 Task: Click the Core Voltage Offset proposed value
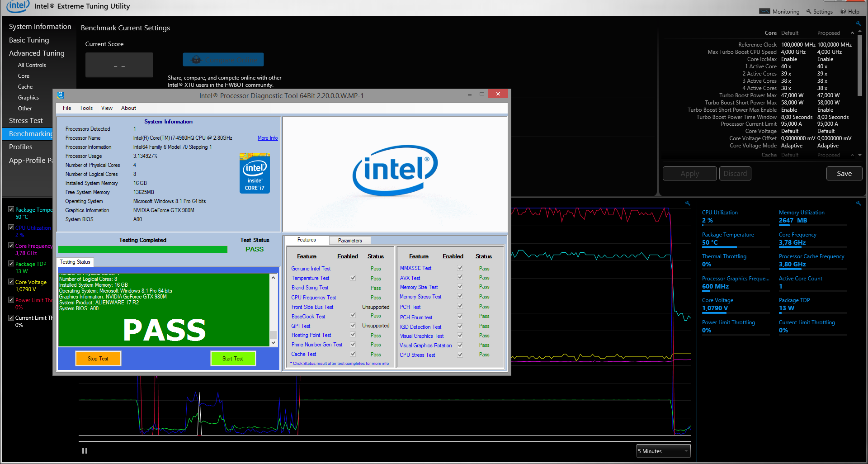tap(834, 138)
